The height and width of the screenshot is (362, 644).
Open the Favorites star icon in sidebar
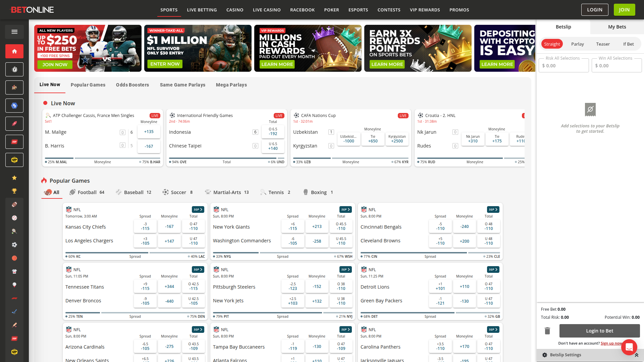click(x=14, y=178)
